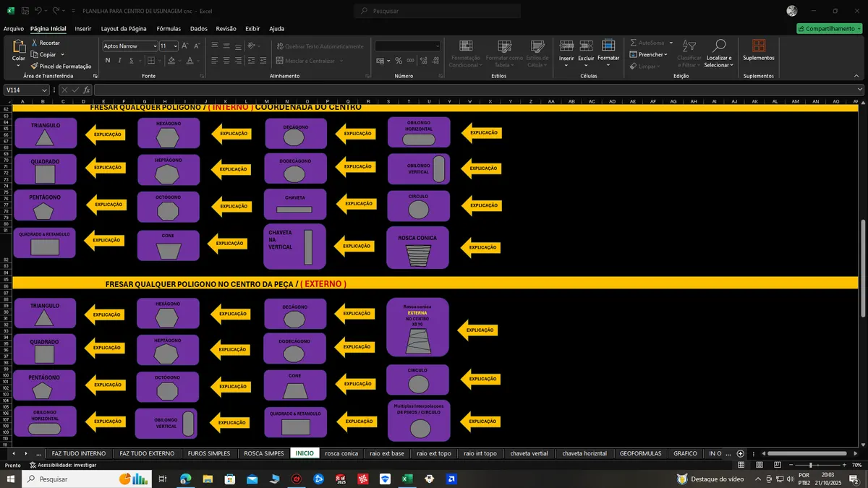Viewport: 868px width, 488px height.
Task: Click the zoom slider in status bar
Action: (809, 465)
